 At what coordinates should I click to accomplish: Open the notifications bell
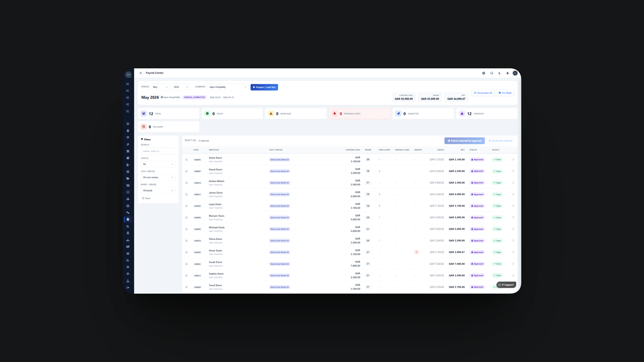507,73
